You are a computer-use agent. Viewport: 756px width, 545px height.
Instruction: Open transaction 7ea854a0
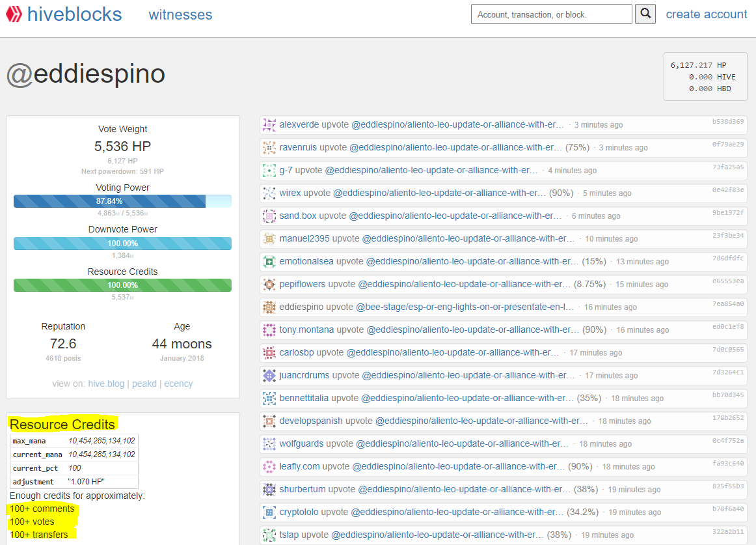pyautogui.click(x=728, y=303)
